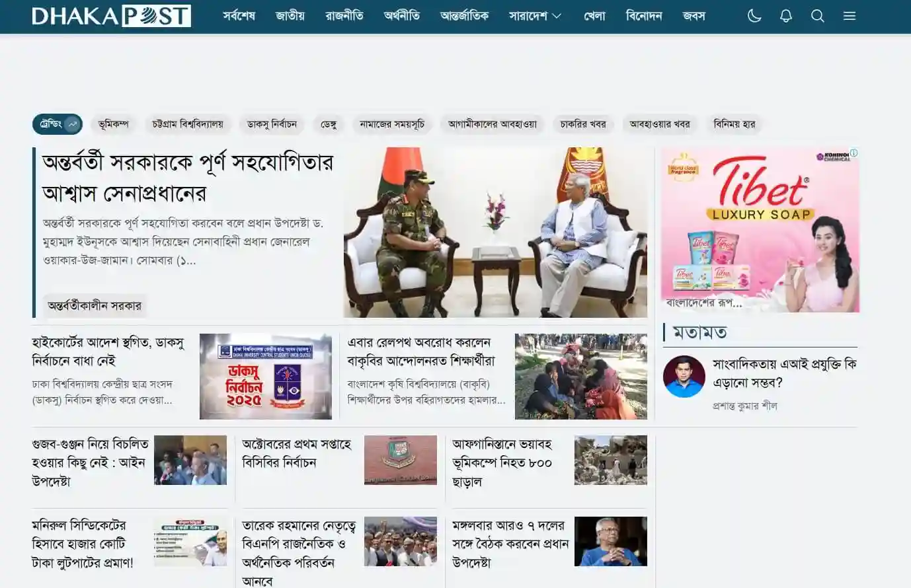Select the ডেঙ্গু trending tag
911x588 pixels.
click(329, 124)
